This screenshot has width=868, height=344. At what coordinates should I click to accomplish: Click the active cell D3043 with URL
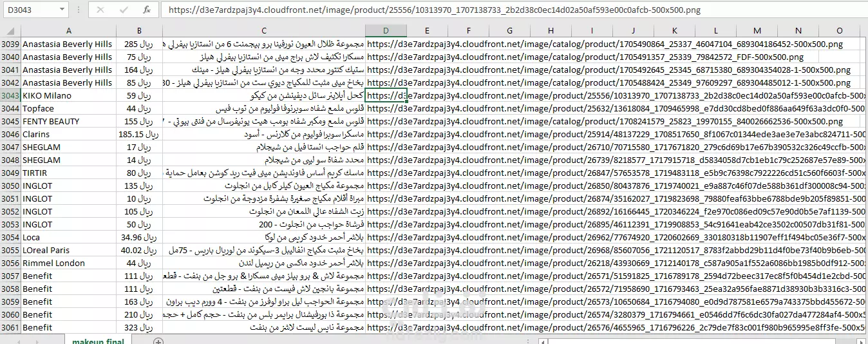386,95
